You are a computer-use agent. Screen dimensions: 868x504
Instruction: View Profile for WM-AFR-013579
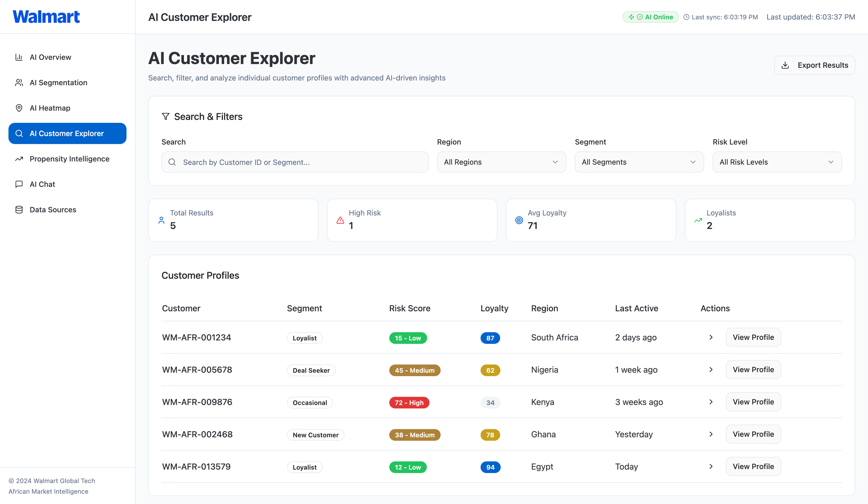click(x=753, y=466)
